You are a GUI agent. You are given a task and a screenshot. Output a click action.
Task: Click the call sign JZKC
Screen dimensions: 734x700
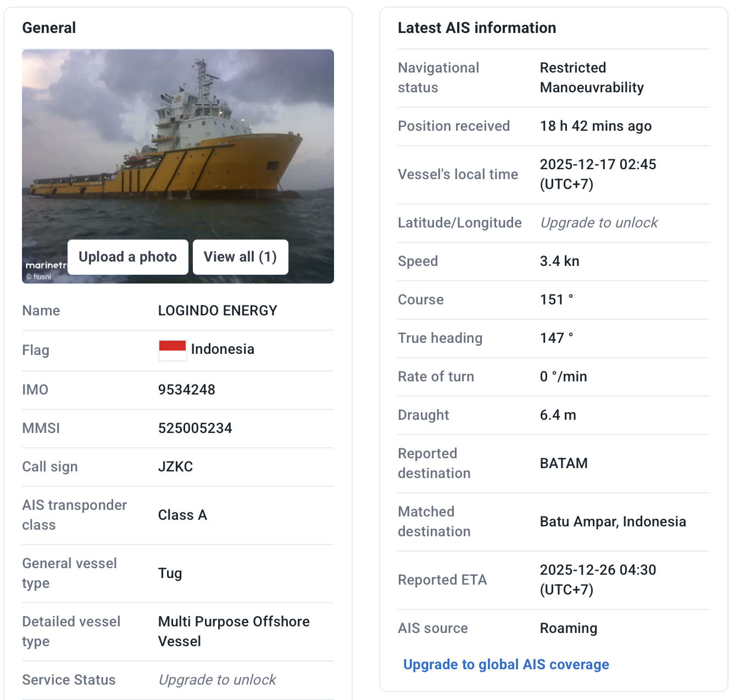[x=176, y=467]
